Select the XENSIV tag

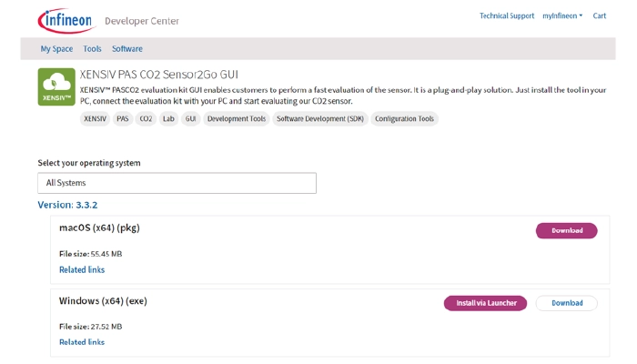click(x=95, y=118)
